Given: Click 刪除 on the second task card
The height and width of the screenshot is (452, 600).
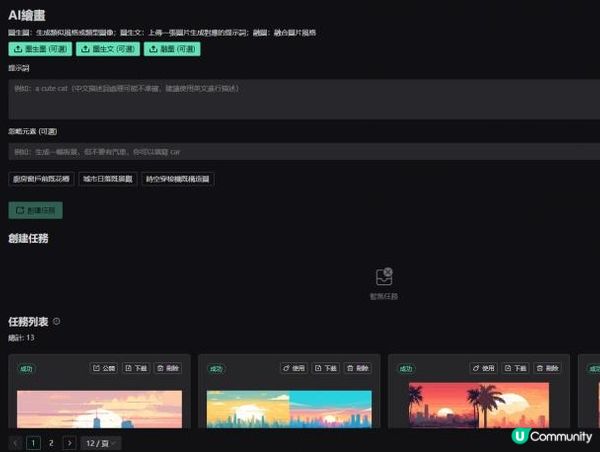Looking at the screenshot, I should (358, 368).
